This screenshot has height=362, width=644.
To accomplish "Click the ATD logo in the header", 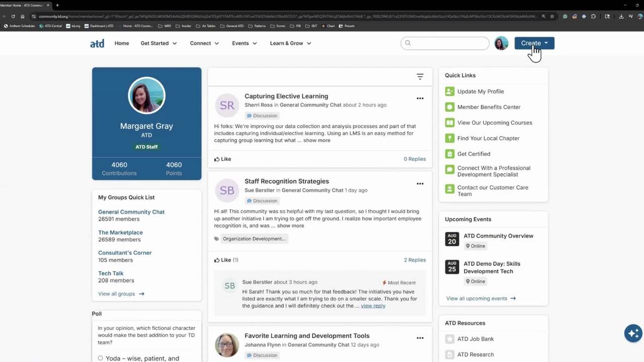I will point(97,43).
